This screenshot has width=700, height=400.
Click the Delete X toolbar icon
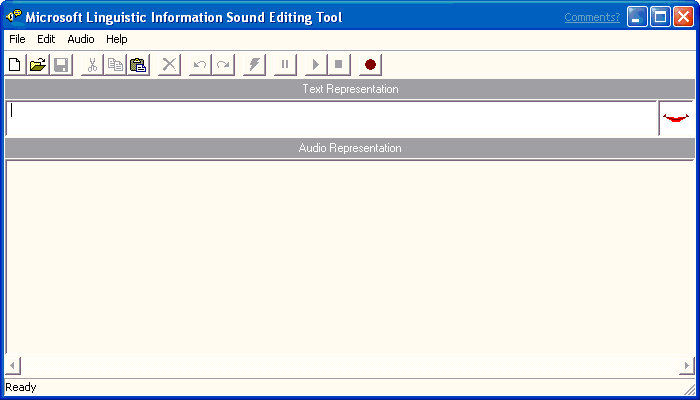(x=169, y=65)
